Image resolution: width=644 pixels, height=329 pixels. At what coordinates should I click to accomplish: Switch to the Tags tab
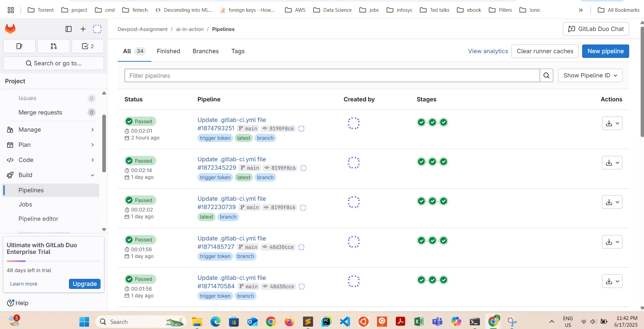pos(238,51)
